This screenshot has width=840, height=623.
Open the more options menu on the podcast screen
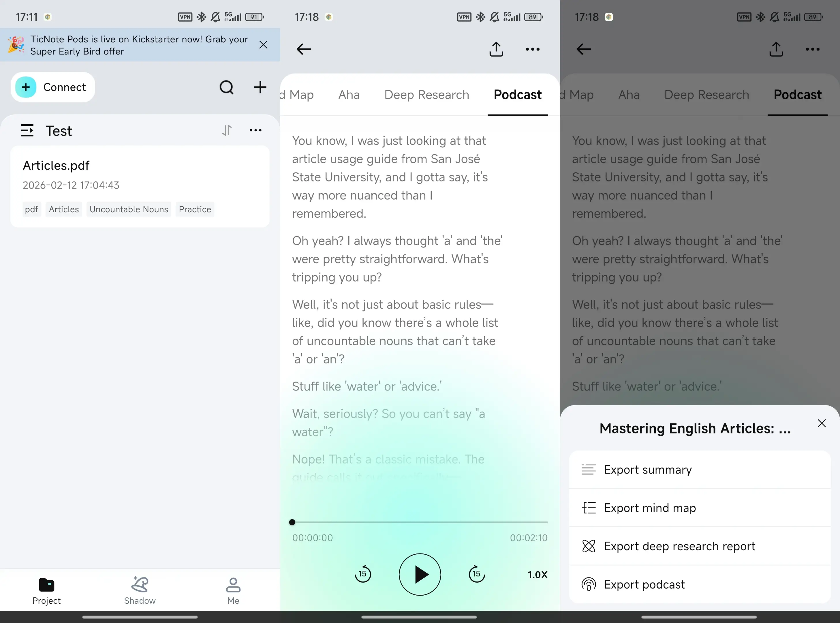[x=532, y=49]
